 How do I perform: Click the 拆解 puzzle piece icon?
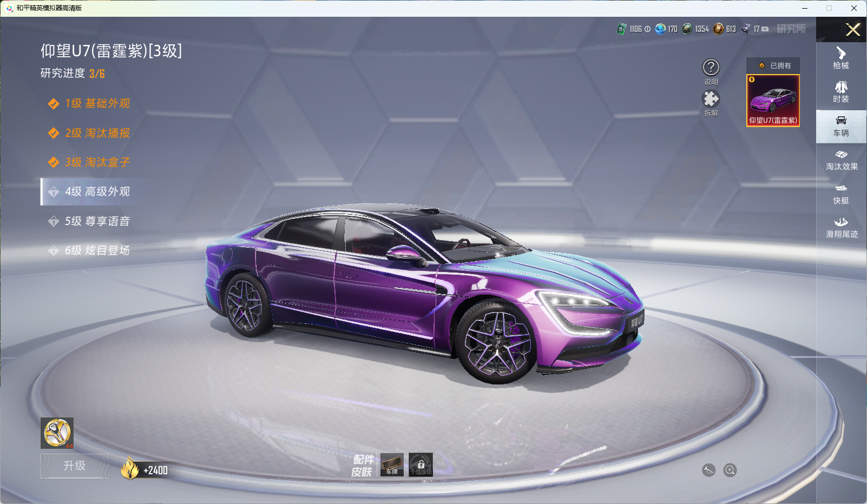coord(711,99)
